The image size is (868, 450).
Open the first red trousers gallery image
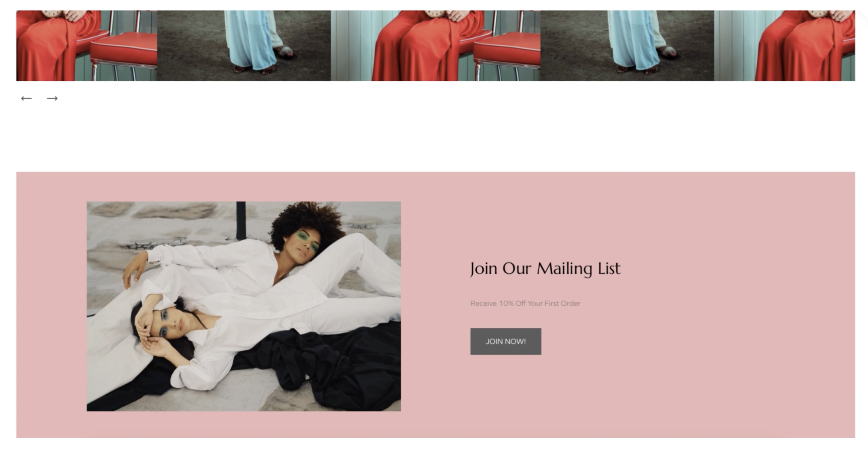click(87, 46)
